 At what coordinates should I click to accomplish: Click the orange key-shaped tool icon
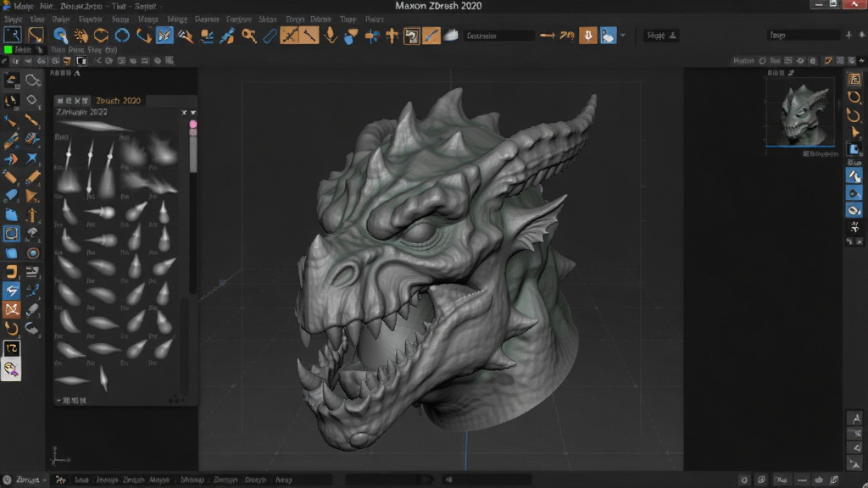click(249, 36)
